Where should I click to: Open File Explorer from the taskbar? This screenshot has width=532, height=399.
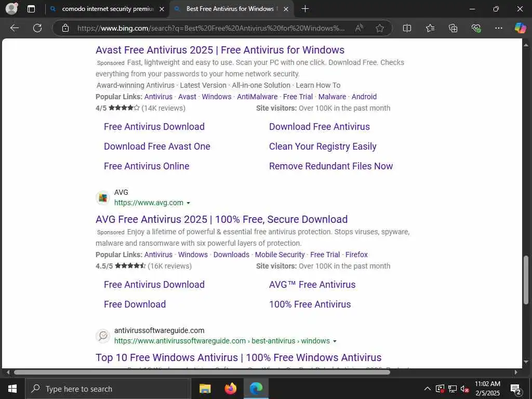[x=205, y=389]
